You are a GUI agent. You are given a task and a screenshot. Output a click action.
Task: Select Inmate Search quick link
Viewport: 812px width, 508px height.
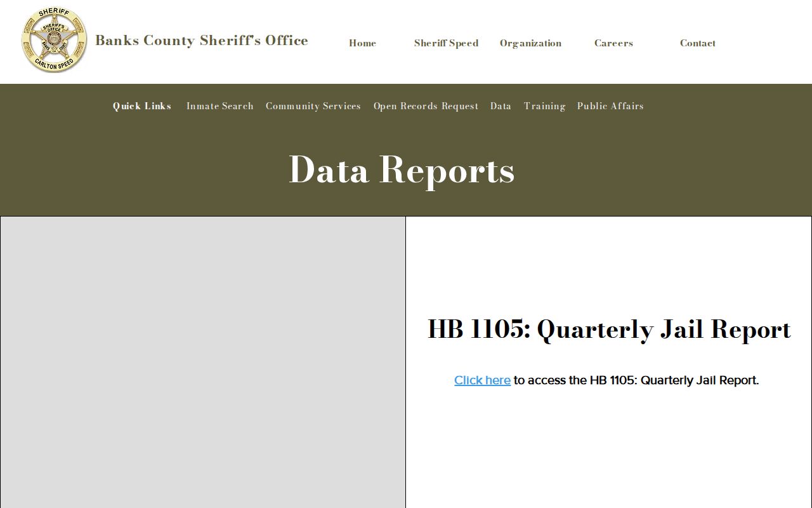click(x=219, y=106)
